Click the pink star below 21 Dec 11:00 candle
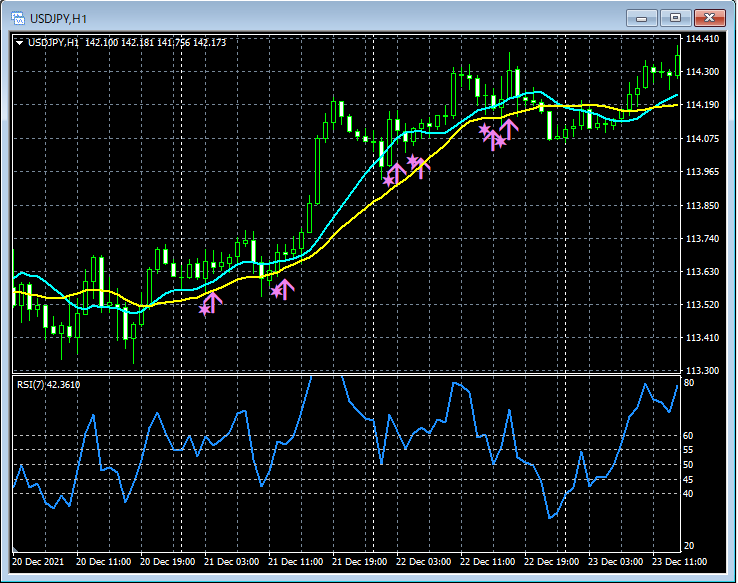 pyautogui.click(x=276, y=292)
